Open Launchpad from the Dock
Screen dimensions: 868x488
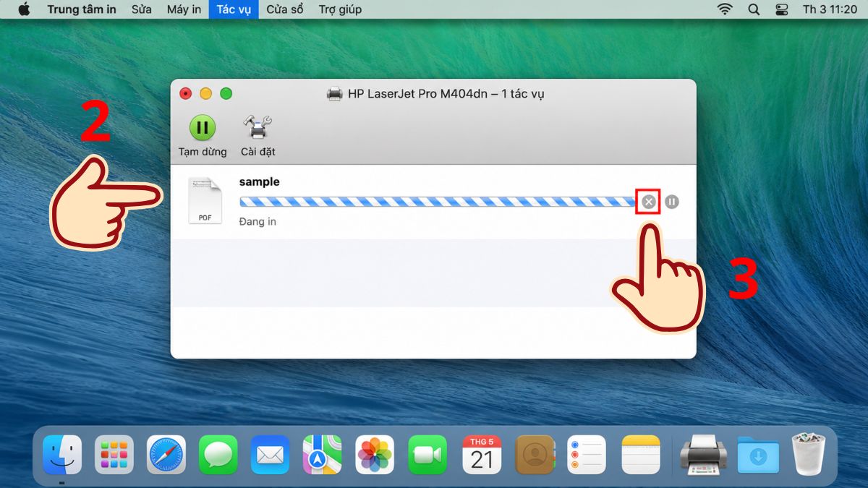coord(114,455)
